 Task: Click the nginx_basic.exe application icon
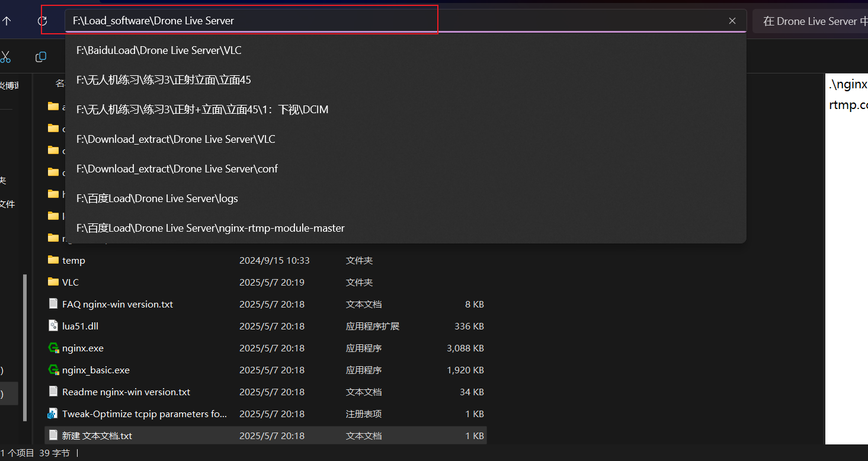(53, 370)
